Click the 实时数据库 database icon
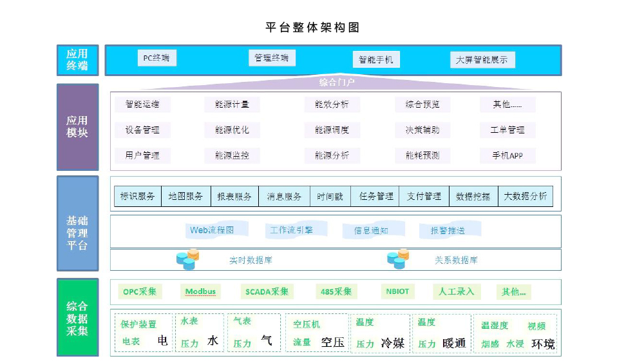The height and width of the screenshot is (363, 644). [x=187, y=260]
